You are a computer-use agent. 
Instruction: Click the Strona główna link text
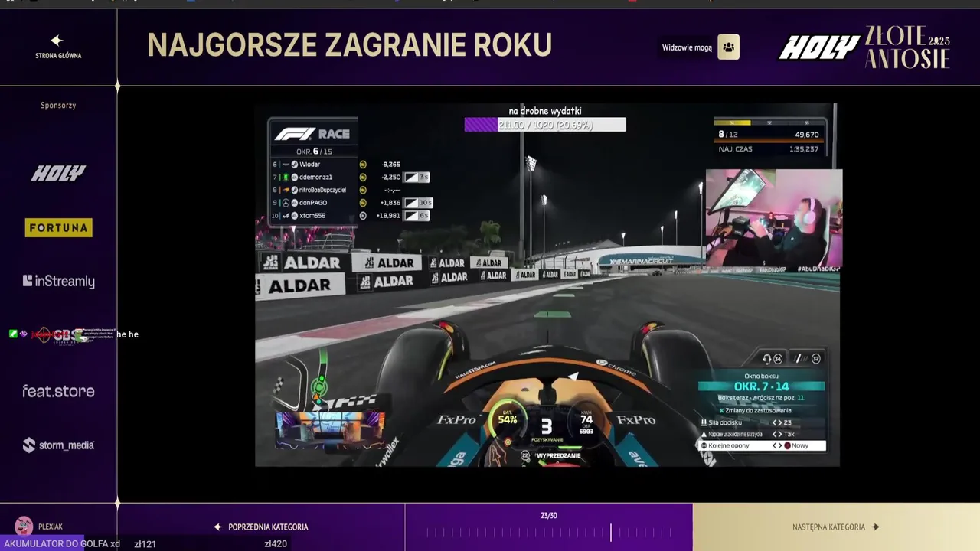click(58, 56)
